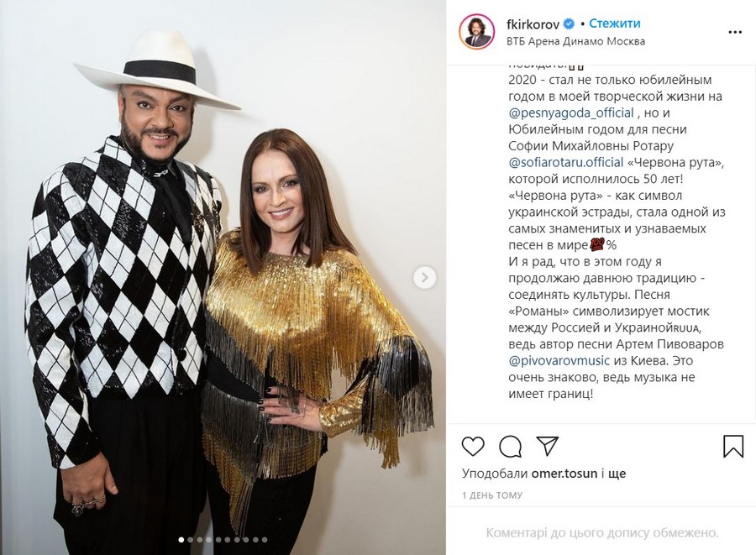Open @sofiarotaru.official mention

(566, 162)
